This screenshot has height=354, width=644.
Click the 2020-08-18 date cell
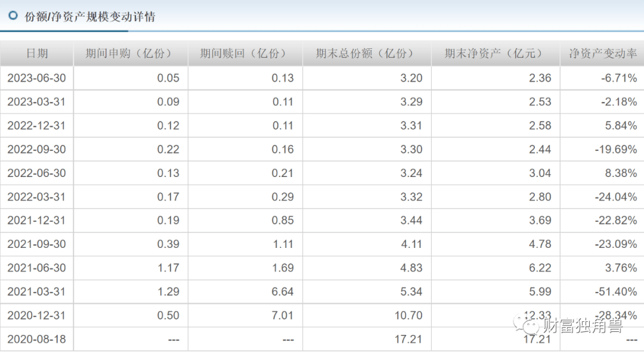(36, 340)
